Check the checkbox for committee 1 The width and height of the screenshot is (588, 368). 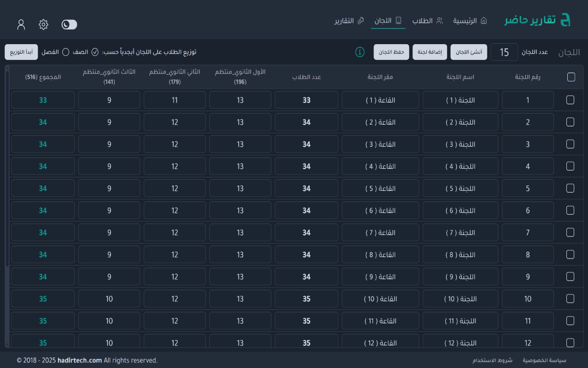pyautogui.click(x=570, y=100)
